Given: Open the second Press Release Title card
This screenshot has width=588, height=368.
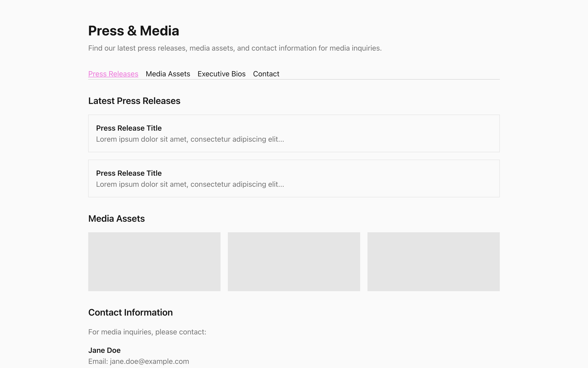Looking at the screenshot, I should (294, 178).
